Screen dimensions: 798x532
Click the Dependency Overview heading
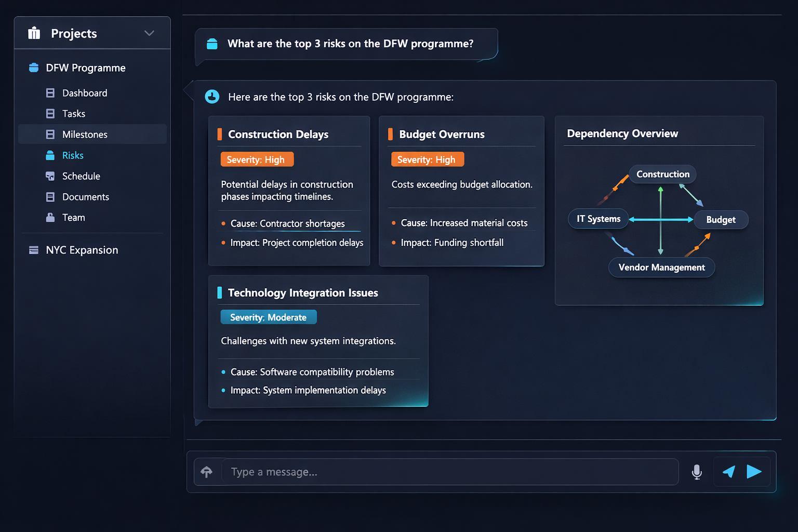pos(622,134)
